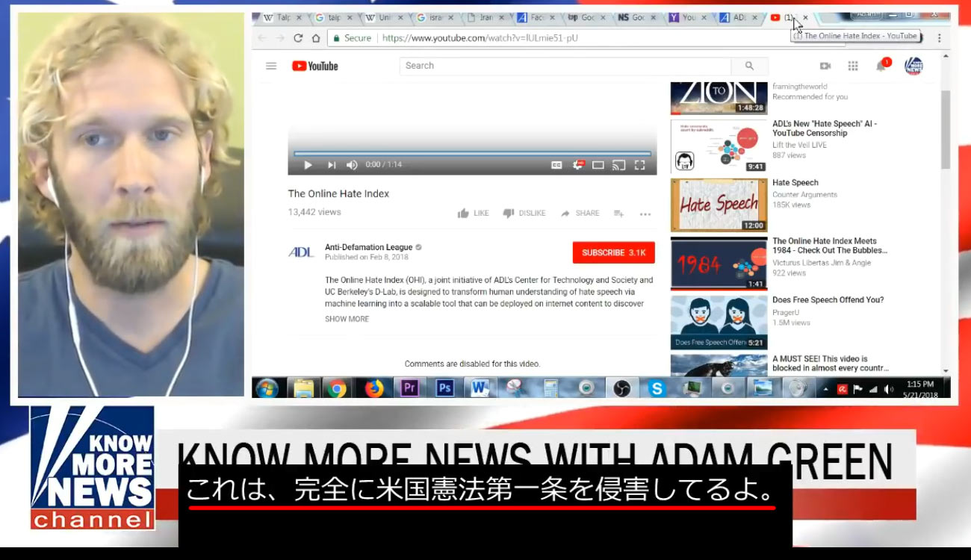Open the Windows Start menu
This screenshot has height=560, width=971.
pyautogui.click(x=267, y=388)
